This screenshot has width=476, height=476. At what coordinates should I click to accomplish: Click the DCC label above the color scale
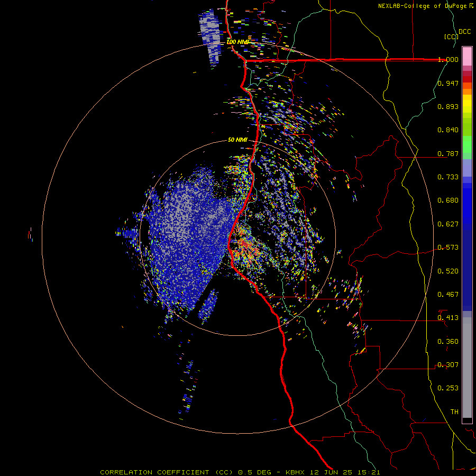(464, 32)
